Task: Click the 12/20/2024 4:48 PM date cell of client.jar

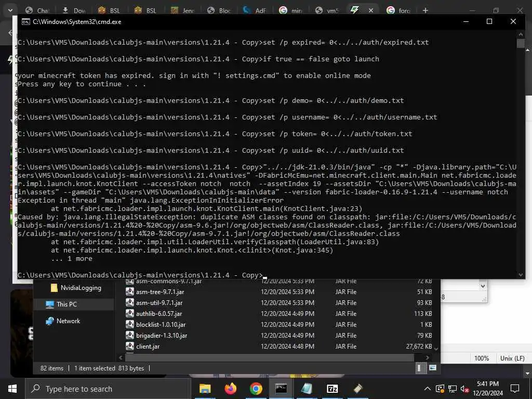Action: click(287, 346)
